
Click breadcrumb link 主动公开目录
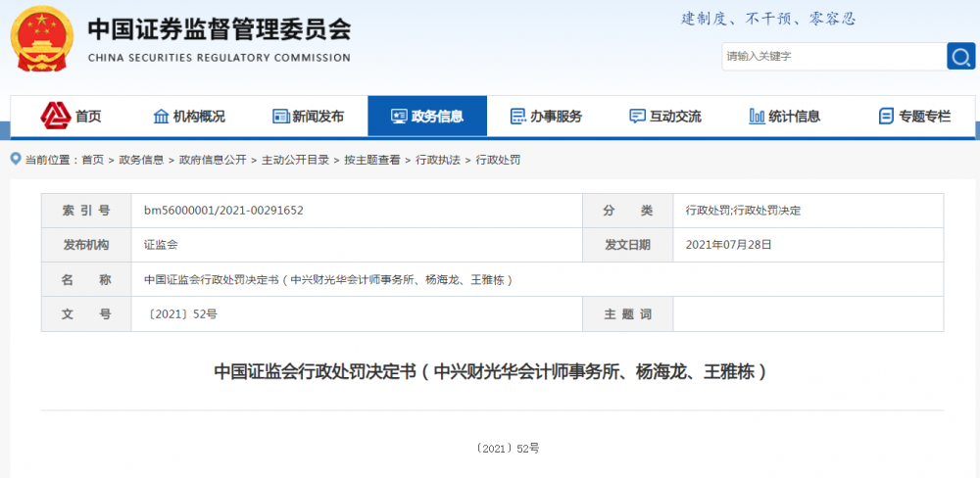click(x=295, y=160)
